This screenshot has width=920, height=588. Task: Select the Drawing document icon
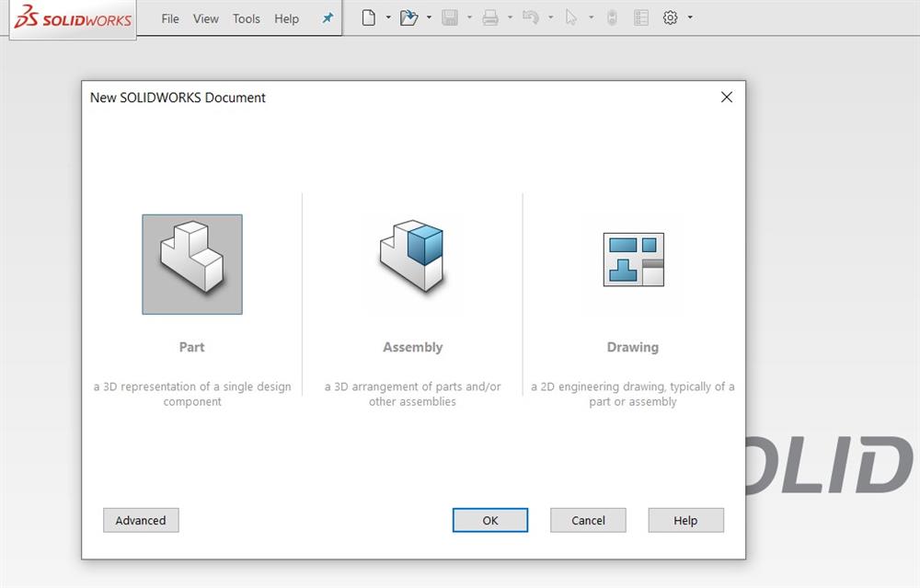coord(634,259)
